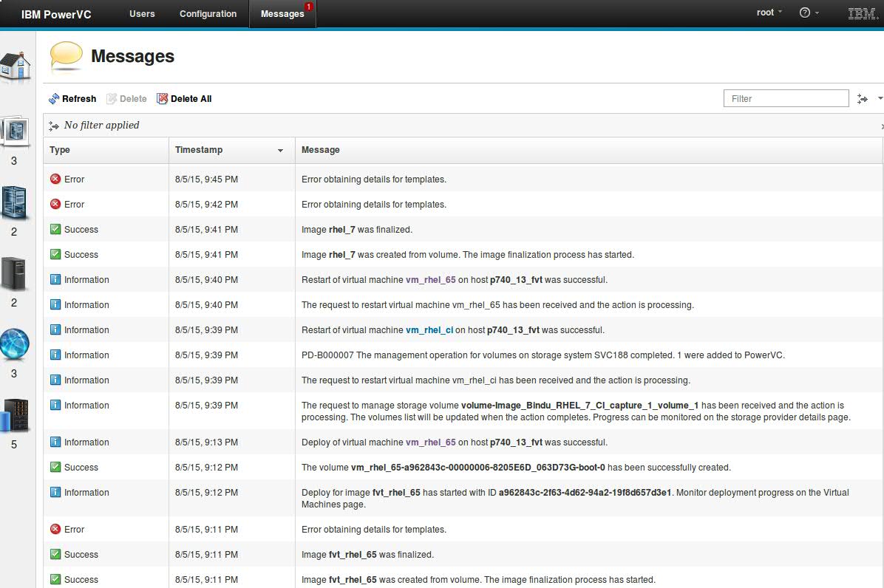
Task: Open the vm_rhel_ci link
Action: click(429, 330)
